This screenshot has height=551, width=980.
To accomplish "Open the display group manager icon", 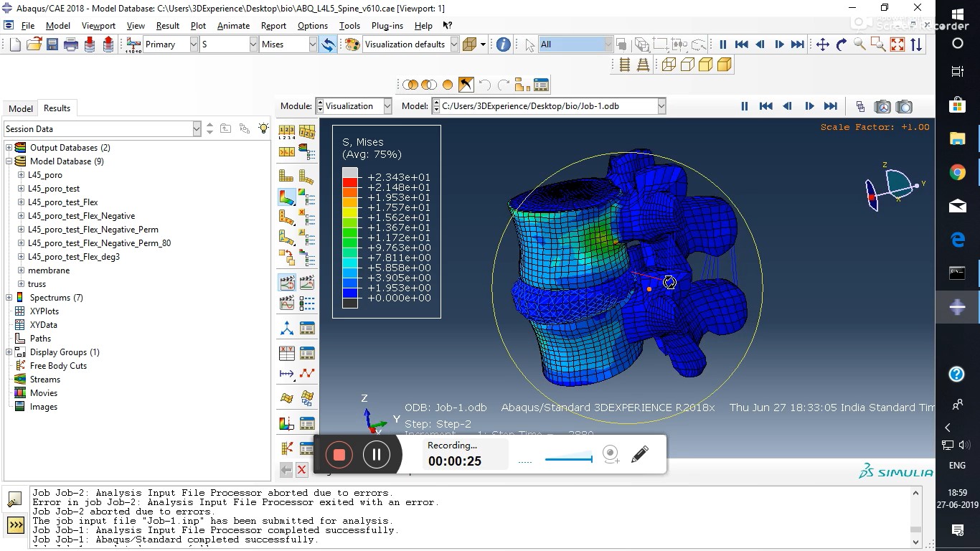I will [x=542, y=85].
